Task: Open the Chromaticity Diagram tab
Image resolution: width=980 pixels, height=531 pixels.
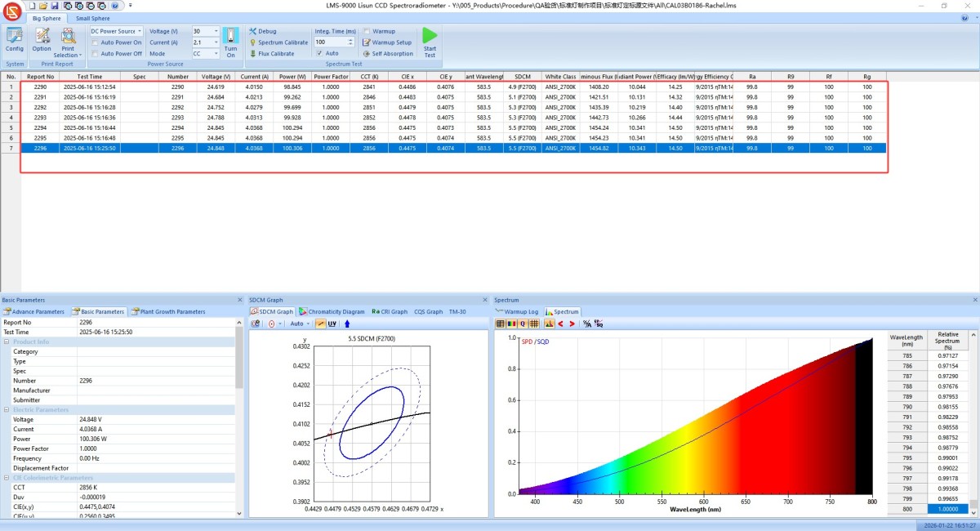Action: [x=332, y=311]
